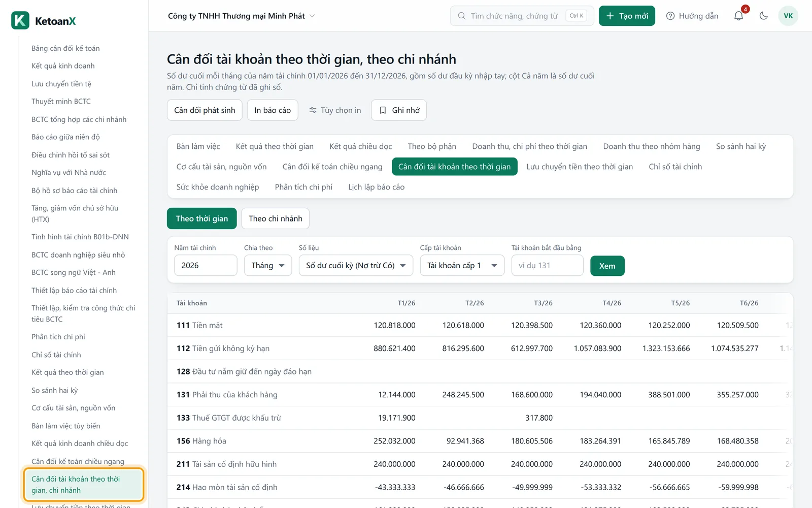Open Lịch lập báo cáo tab

(x=377, y=187)
